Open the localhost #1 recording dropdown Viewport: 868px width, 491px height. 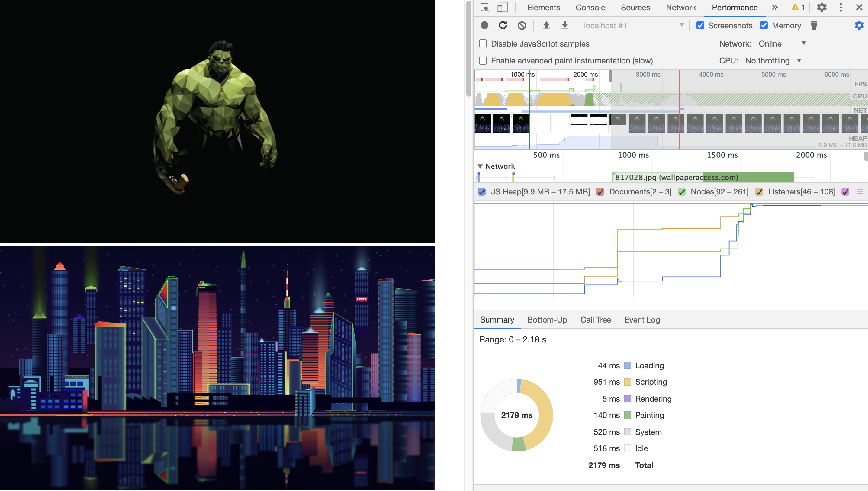coord(634,26)
